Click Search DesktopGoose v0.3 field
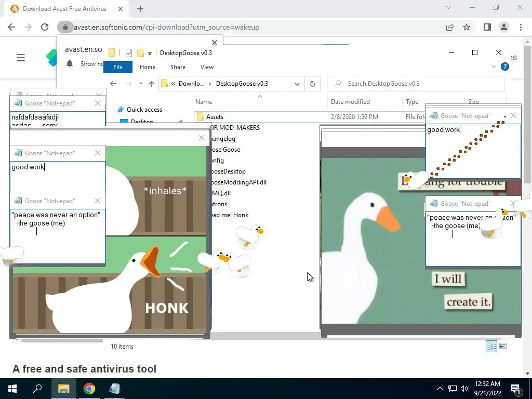Image resolution: width=532 pixels, height=399 pixels. pyautogui.click(x=415, y=84)
